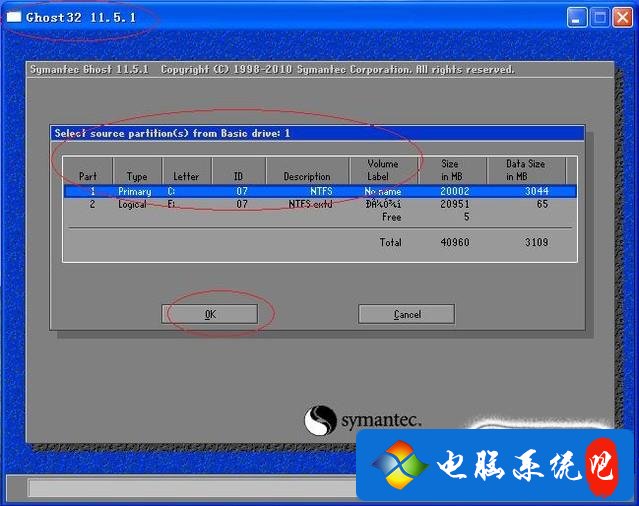
Task: Select the 'Free' row label
Action: pos(391,217)
